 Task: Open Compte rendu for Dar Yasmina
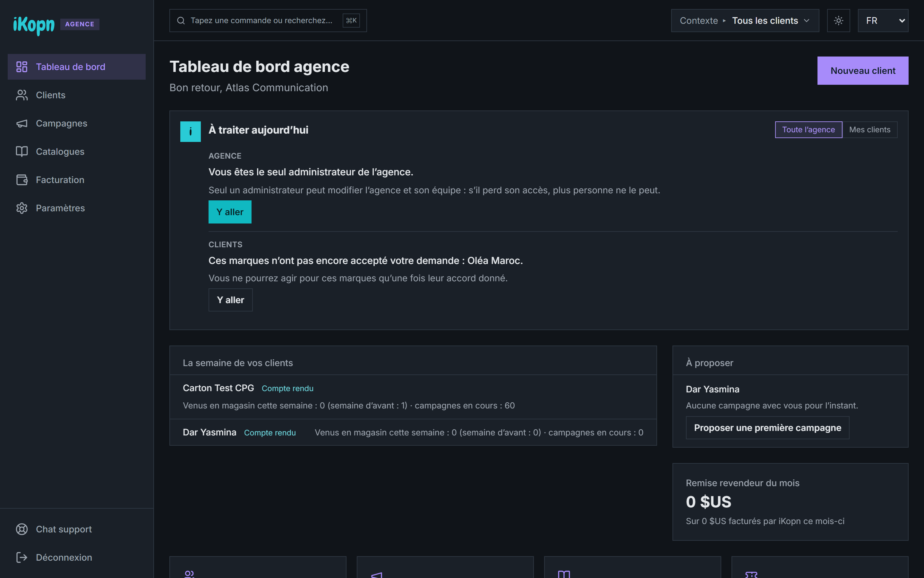tap(270, 433)
